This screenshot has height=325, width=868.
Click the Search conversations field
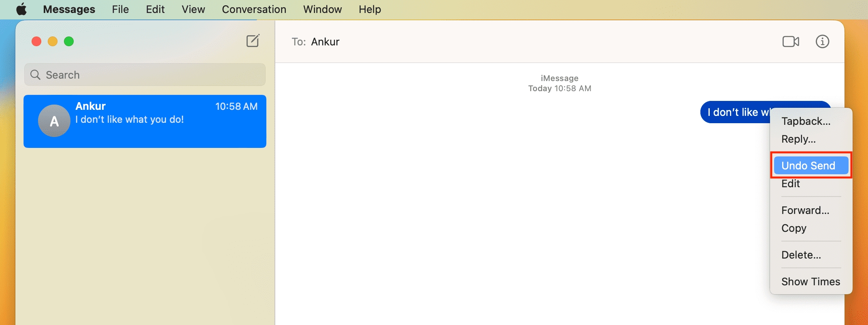(145, 75)
